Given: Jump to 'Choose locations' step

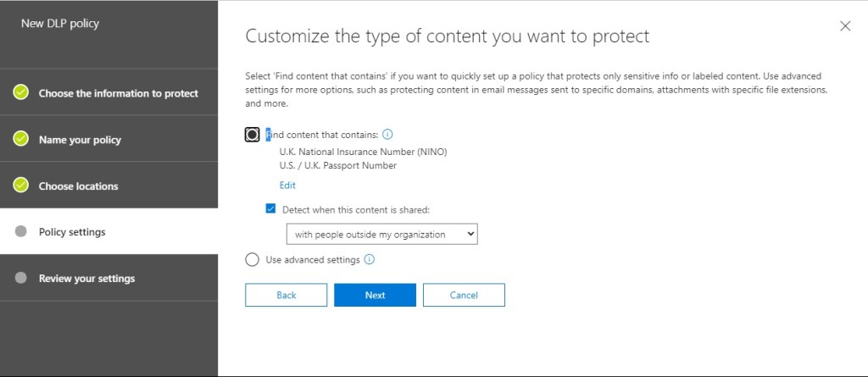Looking at the screenshot, I should [x=78, y=186].
